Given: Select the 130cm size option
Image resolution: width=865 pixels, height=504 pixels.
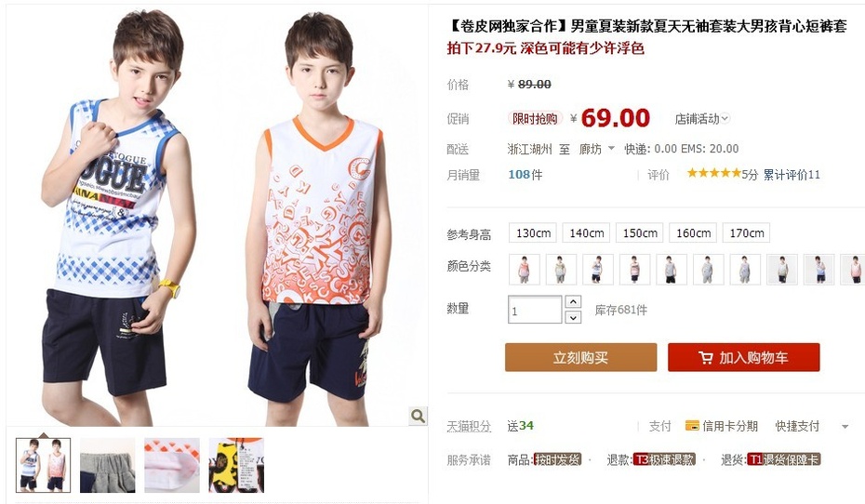Looking at the screenshot, I should click(x=533, y=233).
